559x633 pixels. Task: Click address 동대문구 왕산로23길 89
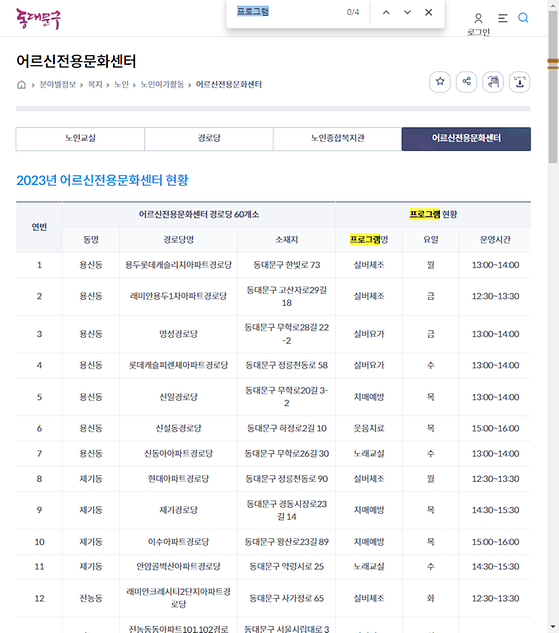[287, 542]
